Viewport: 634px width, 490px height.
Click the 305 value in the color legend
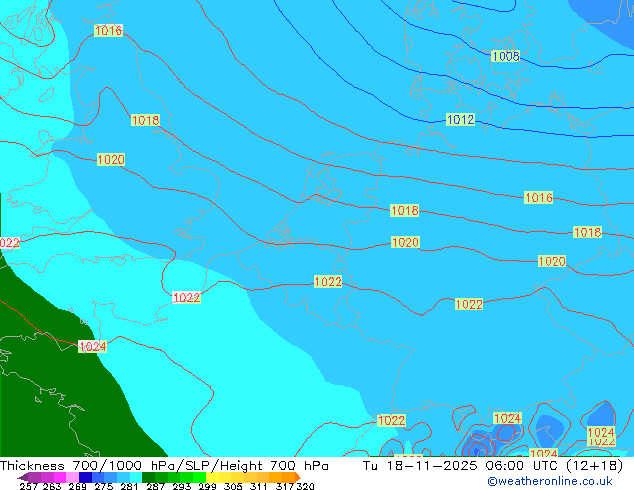click(233, 486)
